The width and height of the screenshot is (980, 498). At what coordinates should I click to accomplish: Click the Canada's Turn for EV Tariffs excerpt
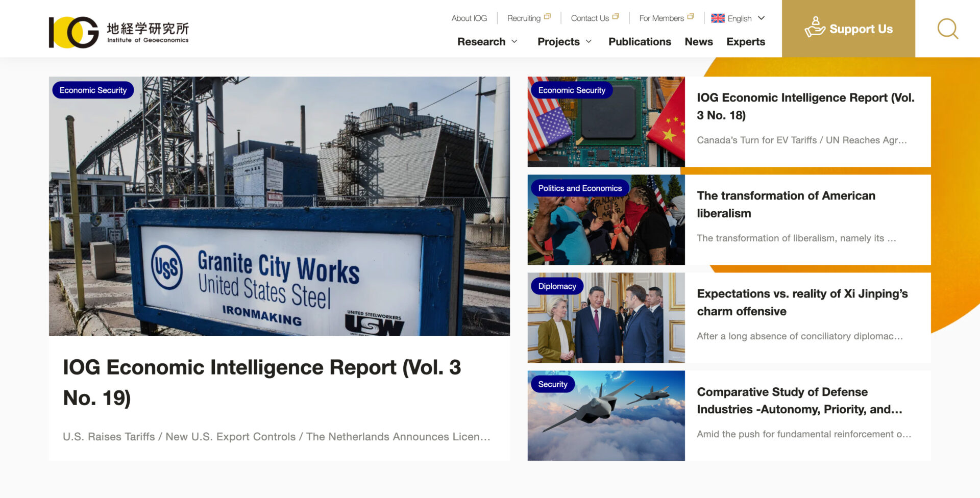tap(802, 140)
